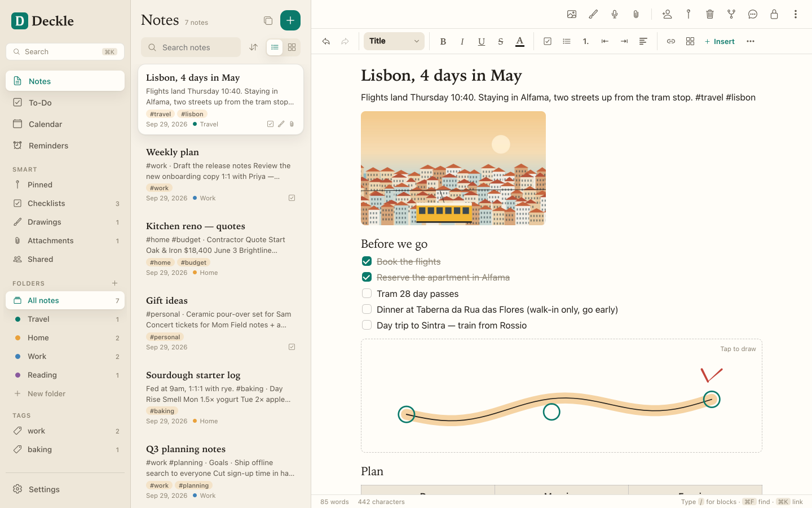812x508 pixels.
Task: Delete the note with the trash icon
Action: tap(710, 15)
